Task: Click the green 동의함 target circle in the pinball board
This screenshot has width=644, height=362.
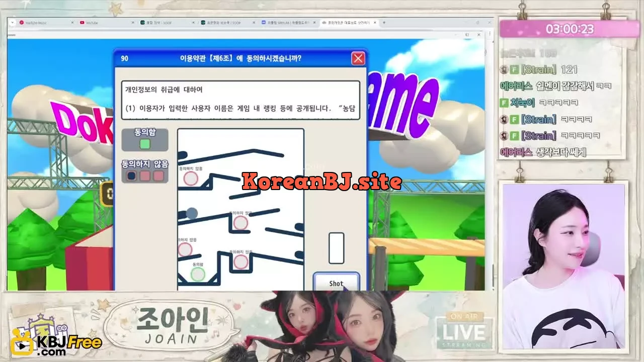Action: coord(198,274)
